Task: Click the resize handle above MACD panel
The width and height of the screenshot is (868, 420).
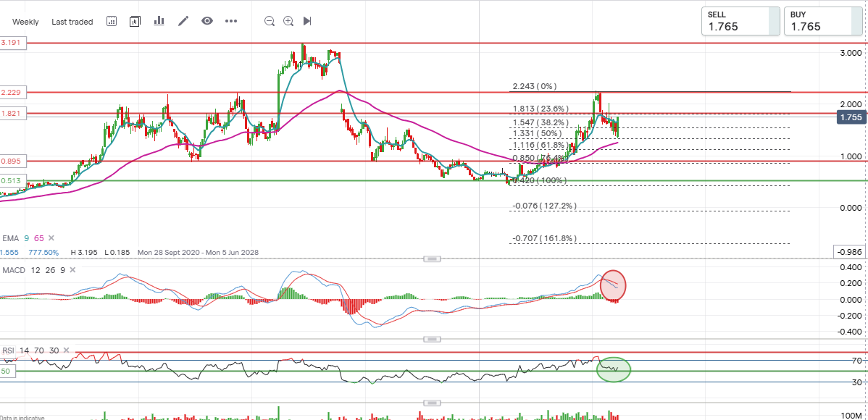Action: tap(432, 259)
